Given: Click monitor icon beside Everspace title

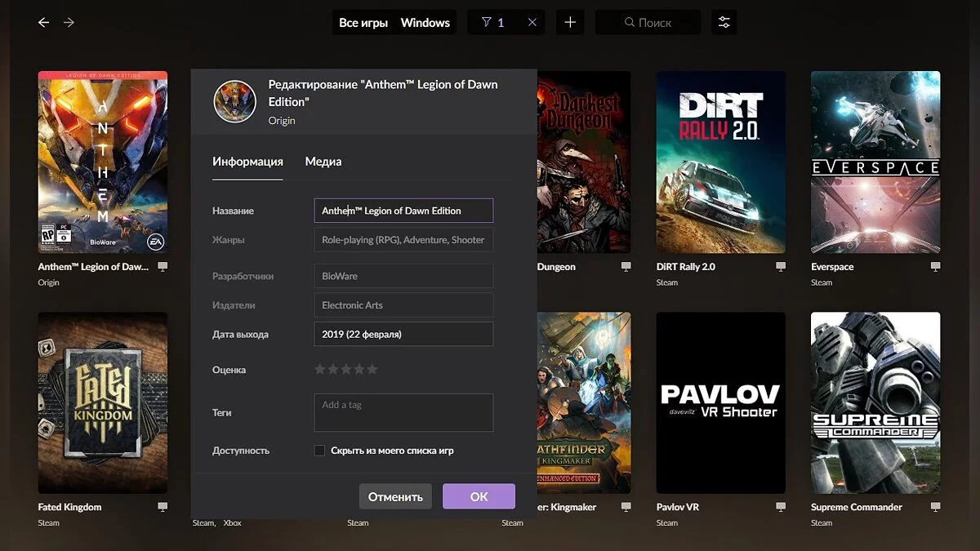Looking at the screenshot, I should tap(935, 267).
